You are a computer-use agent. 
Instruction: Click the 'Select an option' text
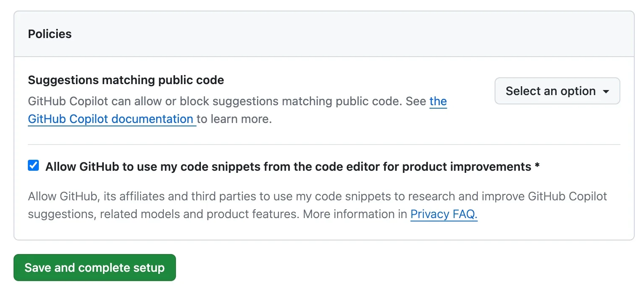(x=550, y=91)
